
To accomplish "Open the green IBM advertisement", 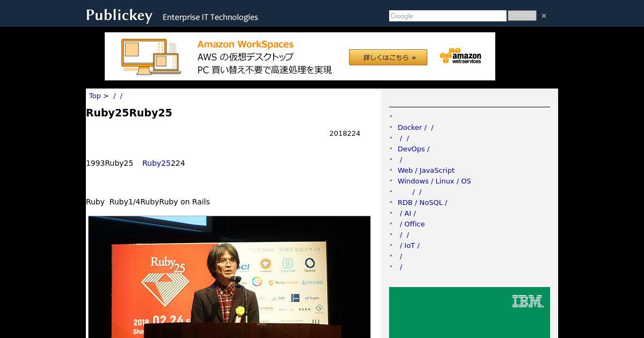I will click(x=470, y=312).
